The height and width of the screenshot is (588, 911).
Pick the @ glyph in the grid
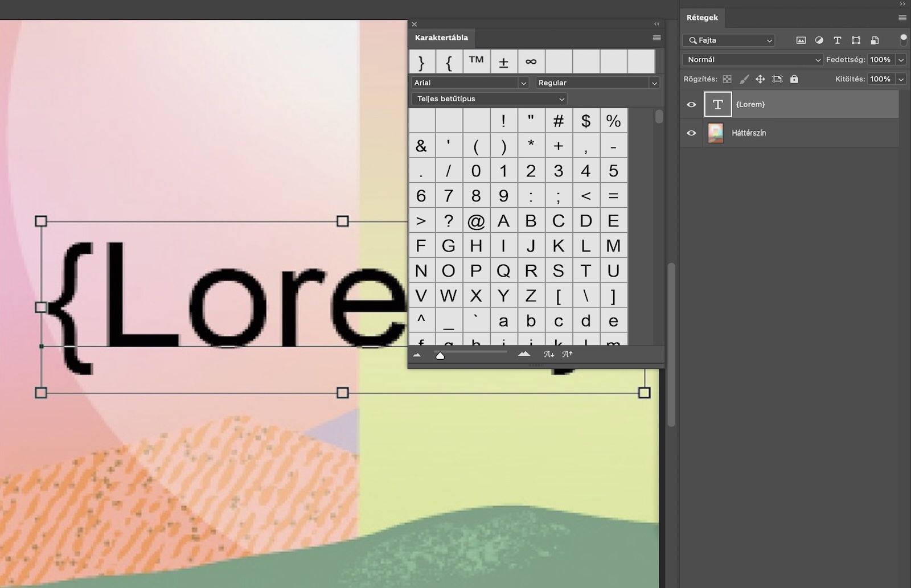(476, 221)
